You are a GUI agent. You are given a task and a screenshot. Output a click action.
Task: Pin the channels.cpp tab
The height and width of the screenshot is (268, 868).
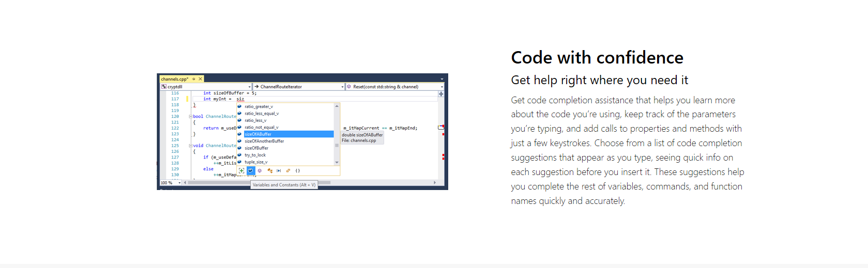click(x=194, y=79)
